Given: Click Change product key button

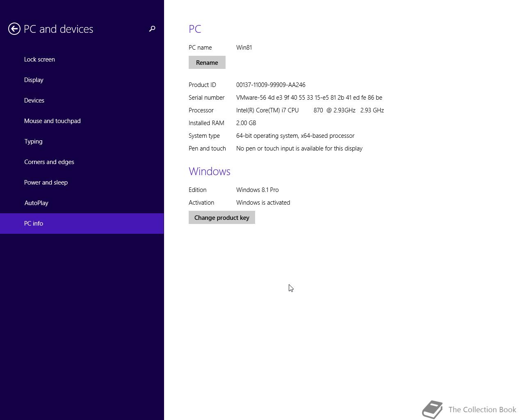Looking at the screenshot, I should (x=222, y=217).
